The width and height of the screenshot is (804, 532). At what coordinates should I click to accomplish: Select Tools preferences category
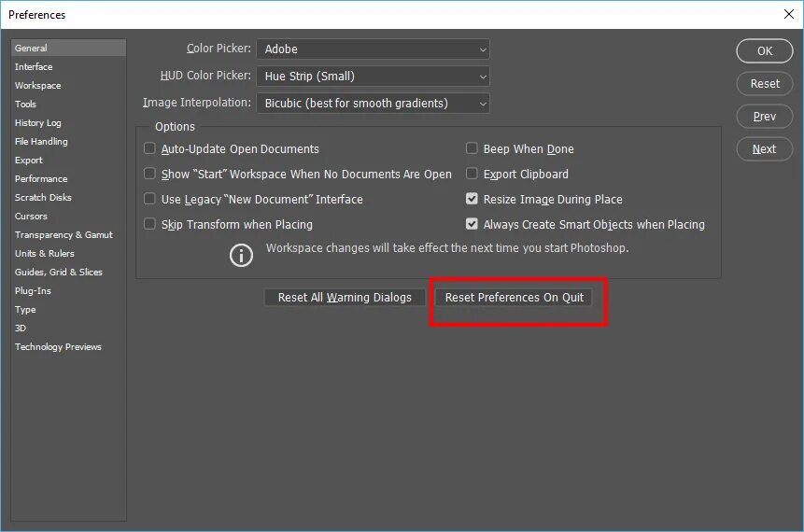click(68, 104)
